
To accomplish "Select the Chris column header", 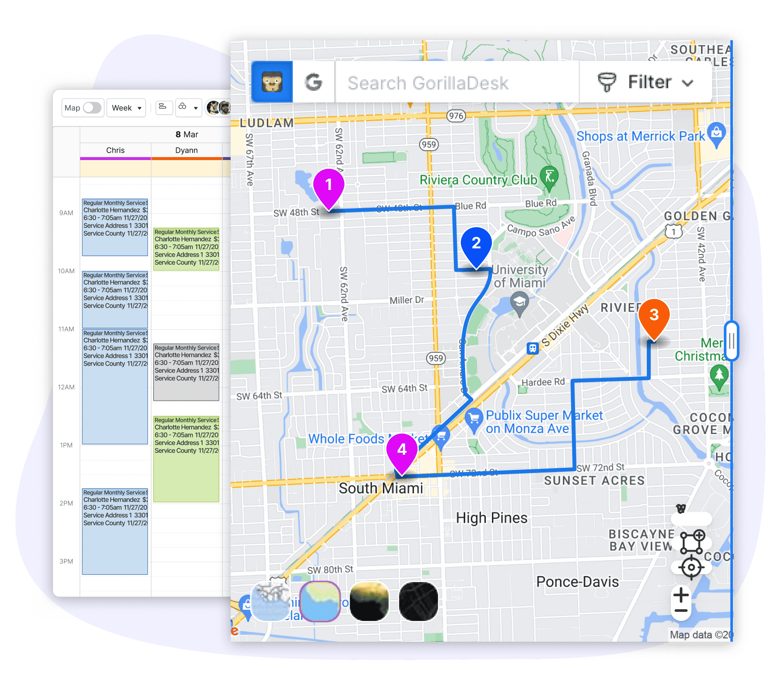I will [116, 150].
